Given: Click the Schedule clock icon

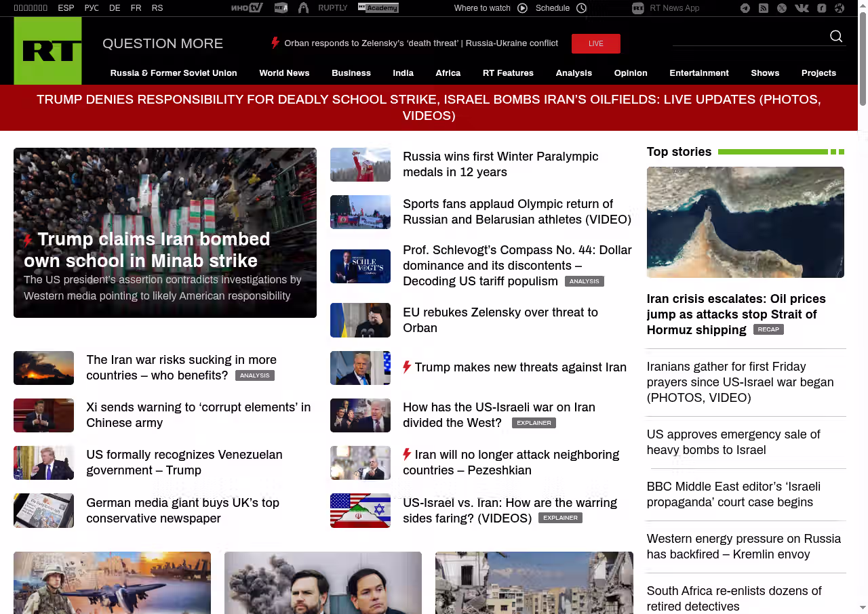Looking at the screenshot, I should [x=581, y=8].
